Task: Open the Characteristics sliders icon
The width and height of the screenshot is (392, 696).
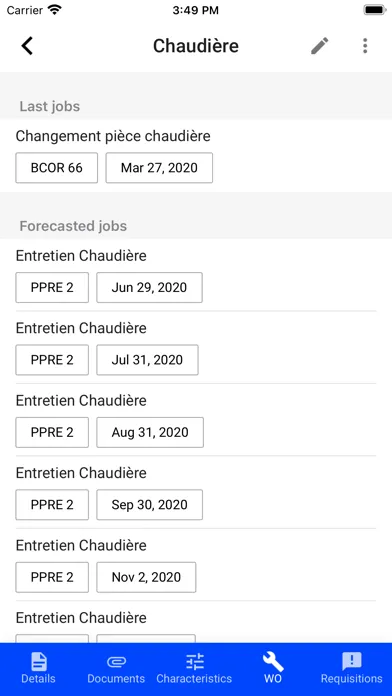Action: coord(194,661)
